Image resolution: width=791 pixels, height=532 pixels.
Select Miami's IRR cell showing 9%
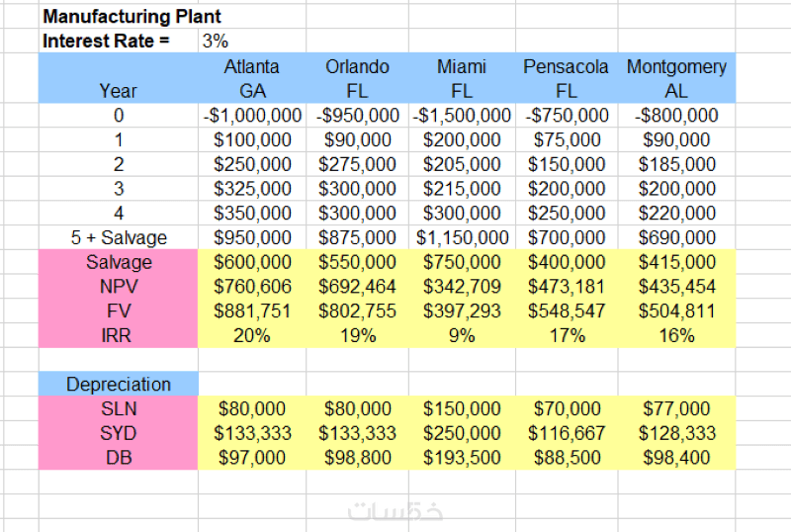(462, 335)
